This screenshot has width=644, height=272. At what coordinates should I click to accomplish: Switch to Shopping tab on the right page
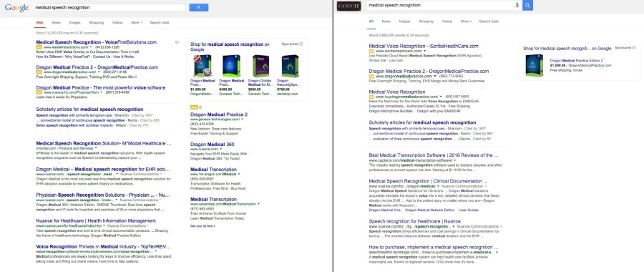pos(426,21)
